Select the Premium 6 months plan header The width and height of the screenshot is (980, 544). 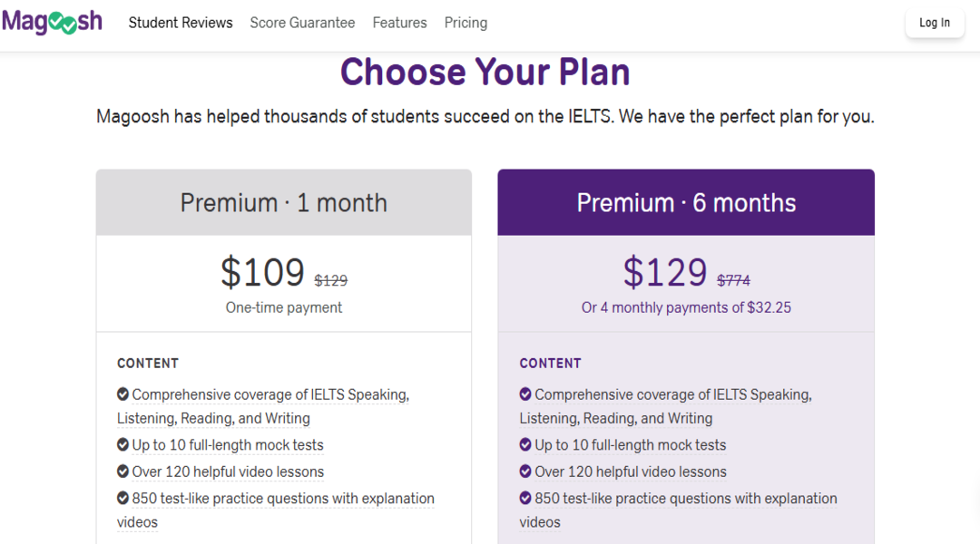[686, 202]
